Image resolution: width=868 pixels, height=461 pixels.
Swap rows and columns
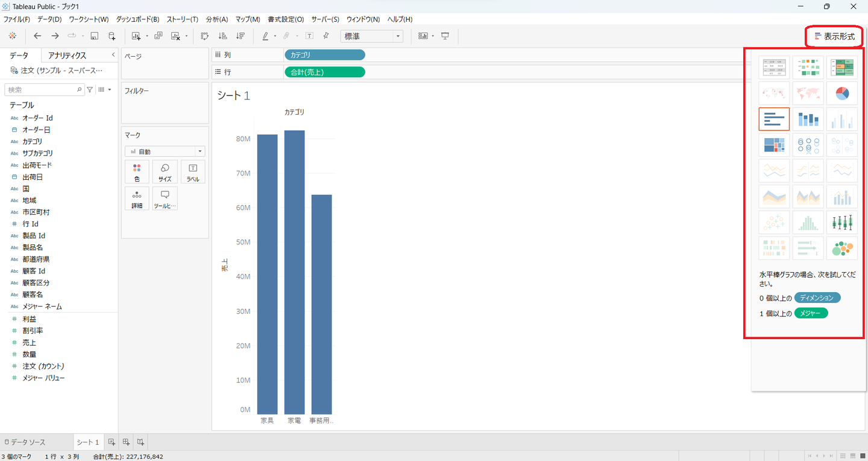point(205,36)
